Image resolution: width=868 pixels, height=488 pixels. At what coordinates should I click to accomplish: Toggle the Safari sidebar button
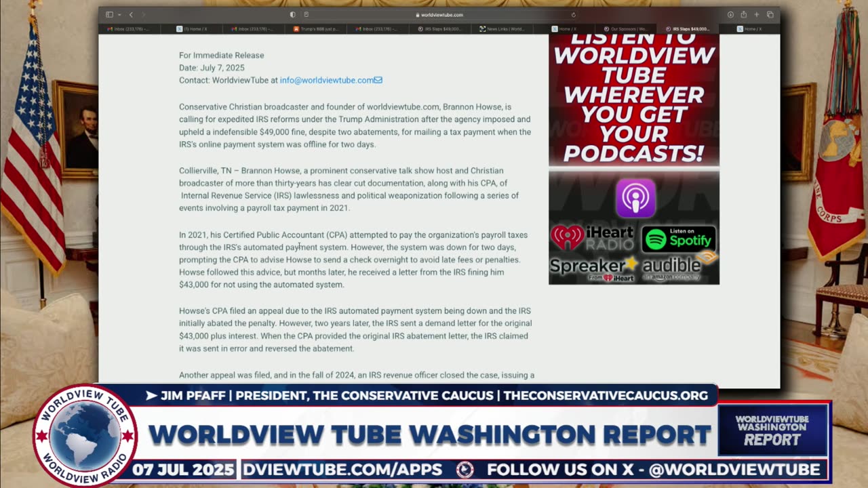coord(109,14)
